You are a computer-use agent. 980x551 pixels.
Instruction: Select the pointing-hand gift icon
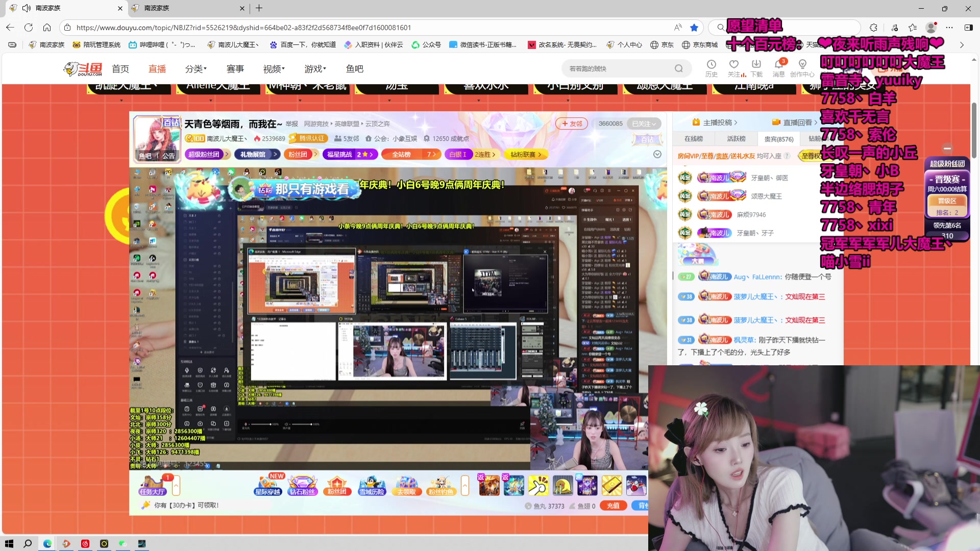pyautogui.click(x=538, y=485)
